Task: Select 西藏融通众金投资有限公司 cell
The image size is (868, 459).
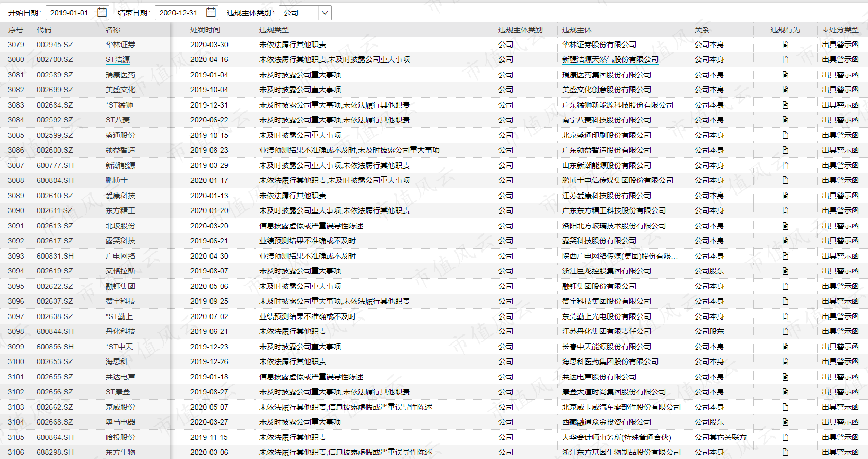Action: tap(607, 422)
